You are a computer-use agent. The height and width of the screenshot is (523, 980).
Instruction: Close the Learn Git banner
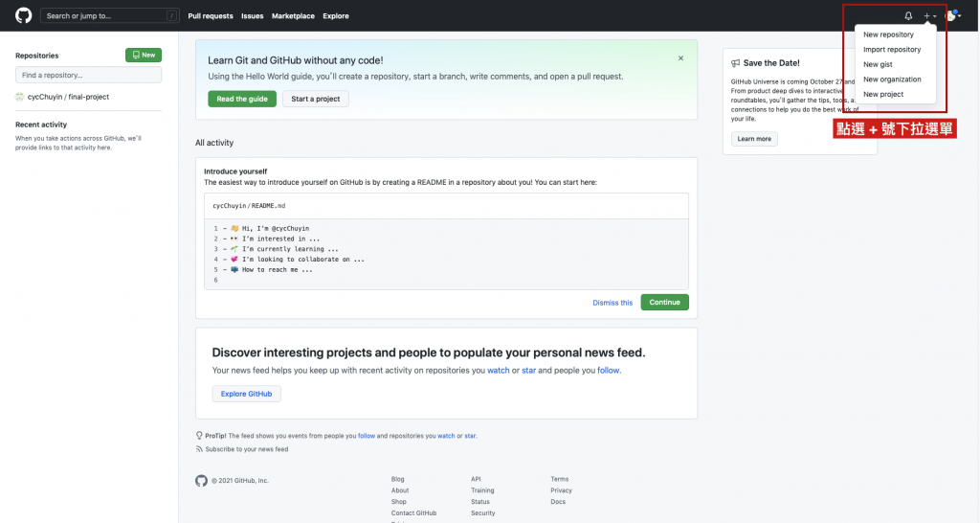[680, 58]
